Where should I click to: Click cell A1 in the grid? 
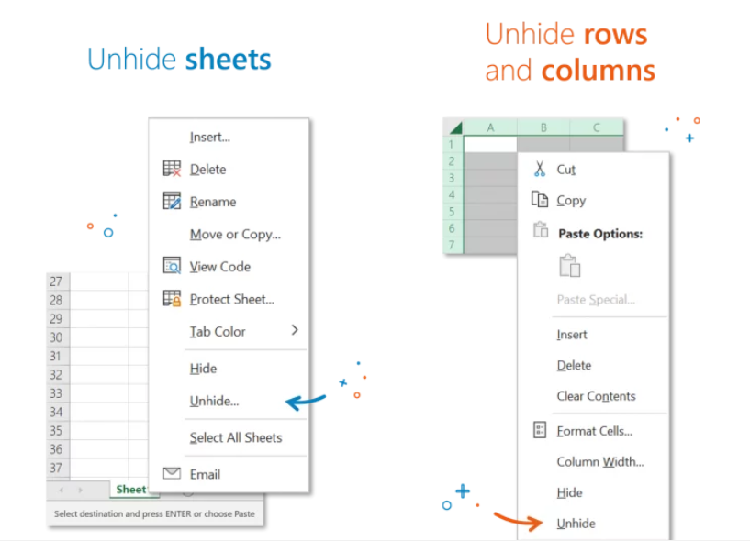click(490, 144)
